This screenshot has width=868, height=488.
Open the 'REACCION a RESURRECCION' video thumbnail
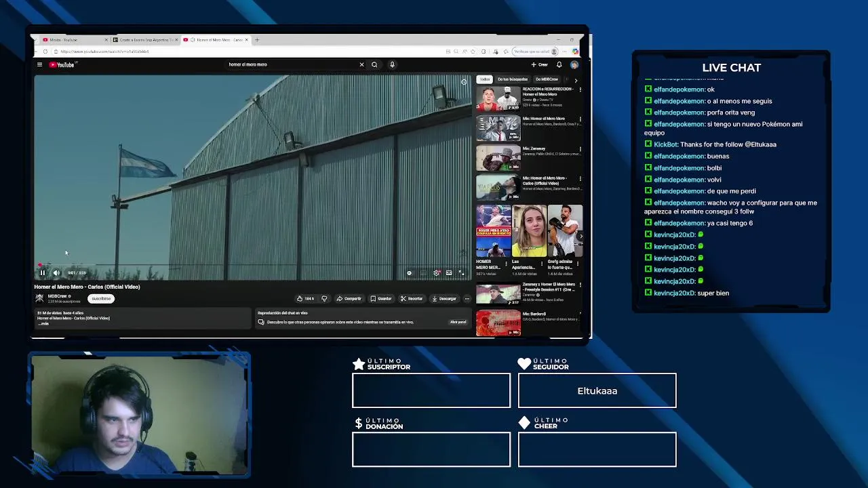pos(498,99)
